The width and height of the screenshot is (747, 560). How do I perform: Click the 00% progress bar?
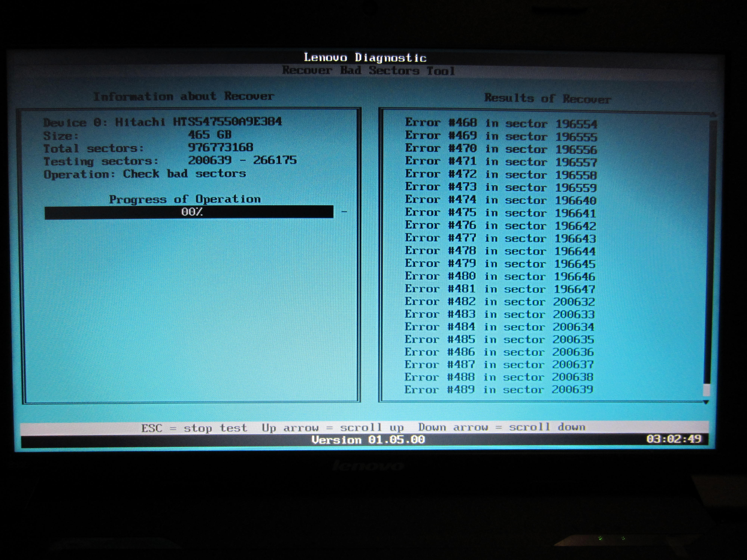[189, 212]
